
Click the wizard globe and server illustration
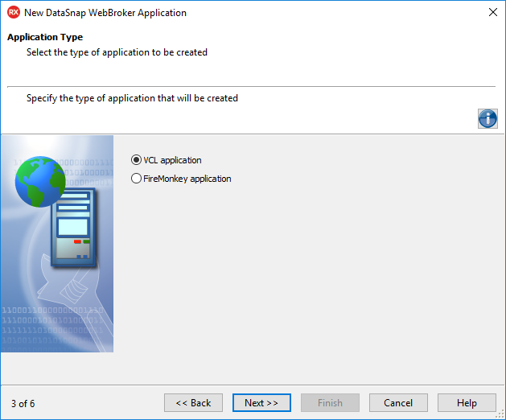[x=57, y=244]
